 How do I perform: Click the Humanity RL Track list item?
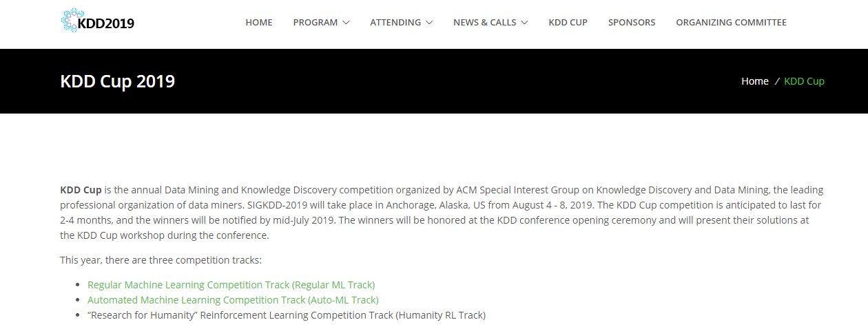(286, 315)
